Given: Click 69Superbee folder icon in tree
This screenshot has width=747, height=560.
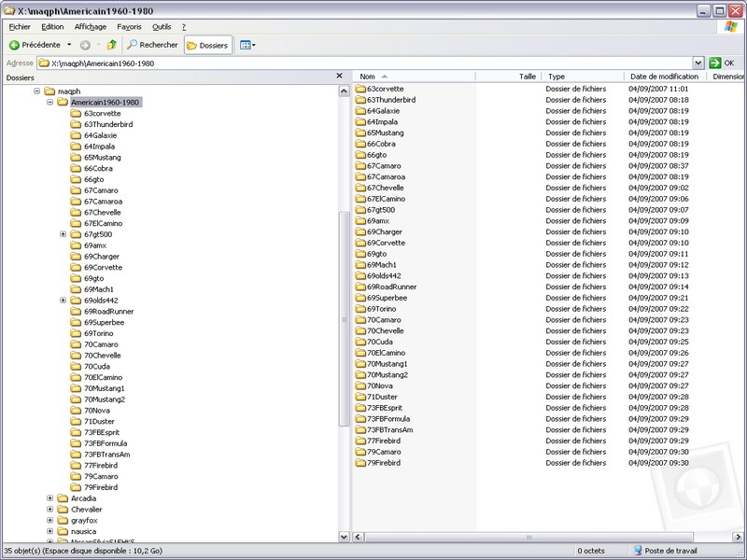Looking at the screenshot, I should click(76, 322).
